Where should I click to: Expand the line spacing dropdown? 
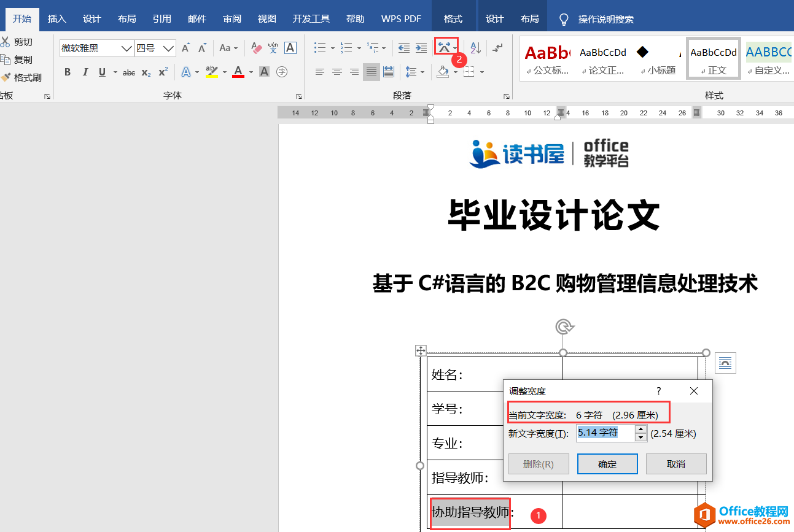tap(423, 72)
